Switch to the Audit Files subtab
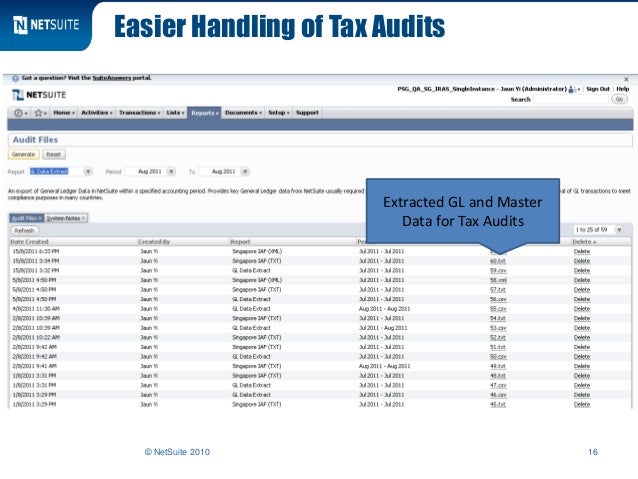This screenshot has width=638, height=479. coord(26,219)
